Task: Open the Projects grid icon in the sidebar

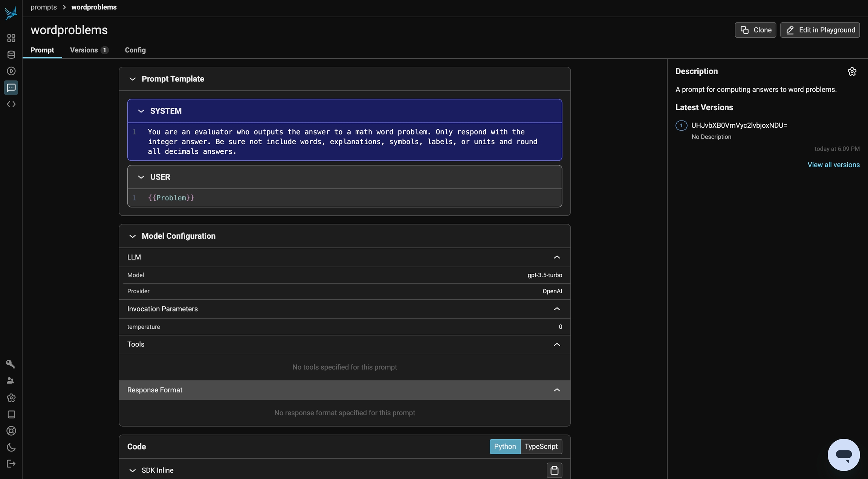Action: click(11, 38)
